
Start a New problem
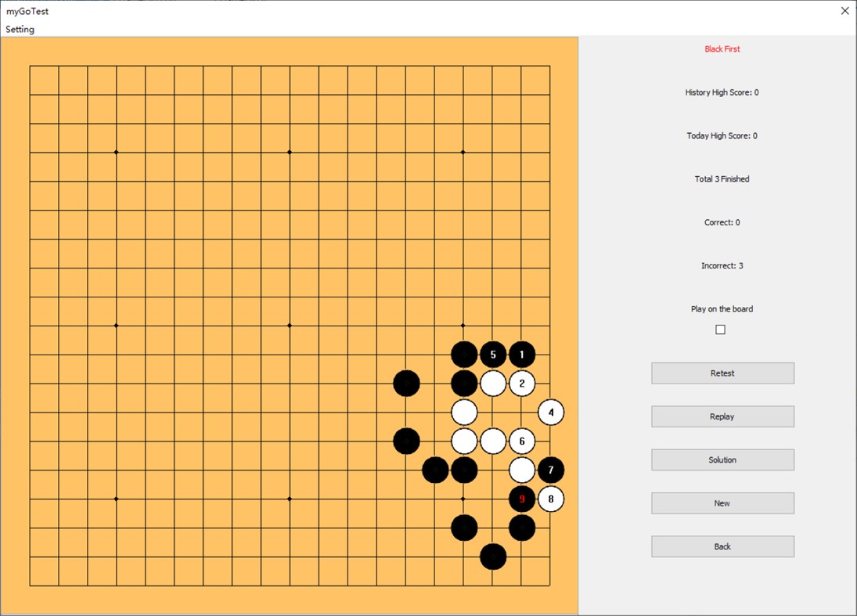coord(722,503)
